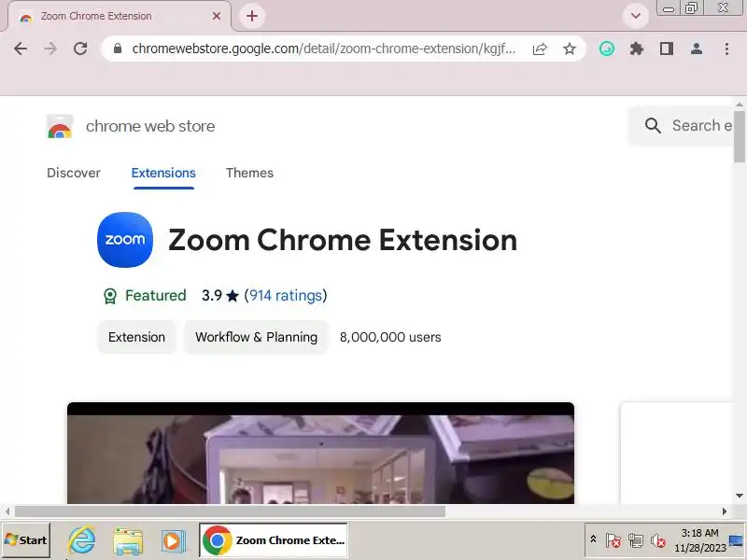Switch to the Discover tab
The height and width of the screenshot is (560, 747).
[x=74, y=173]
